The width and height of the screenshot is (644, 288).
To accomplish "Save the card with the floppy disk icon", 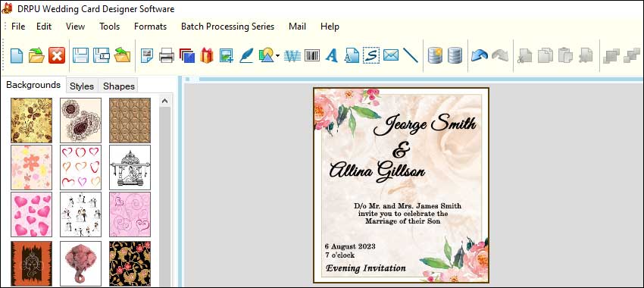I will [81, 55].
